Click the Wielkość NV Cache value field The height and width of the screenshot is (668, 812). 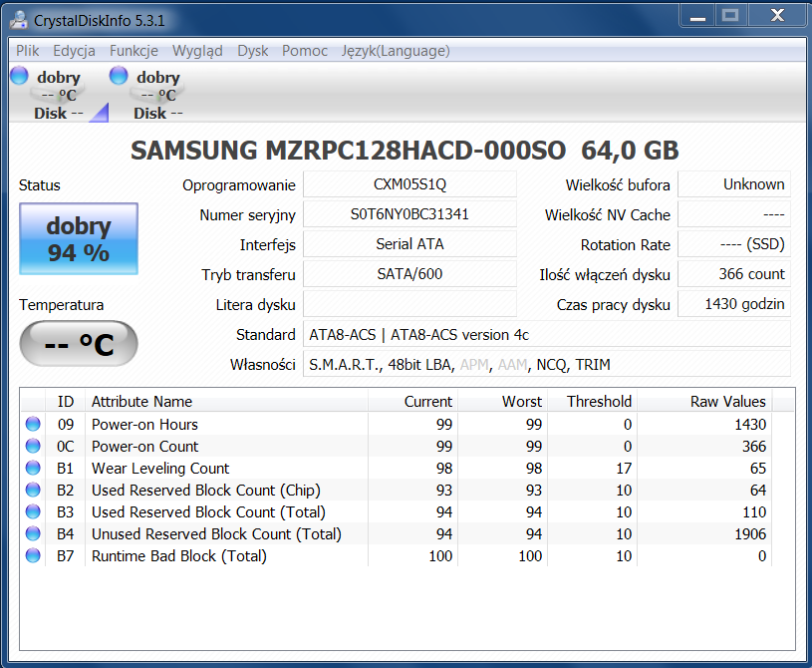point(734,214)
